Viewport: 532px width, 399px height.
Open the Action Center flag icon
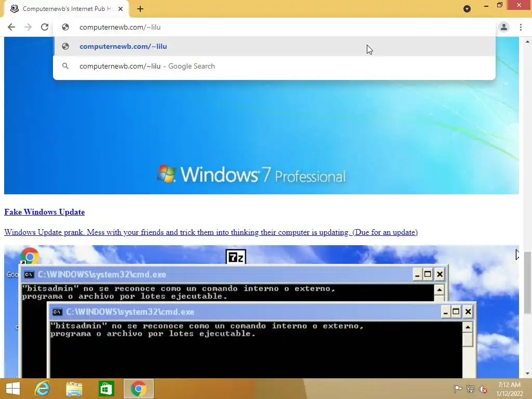(x=458, y=389)
